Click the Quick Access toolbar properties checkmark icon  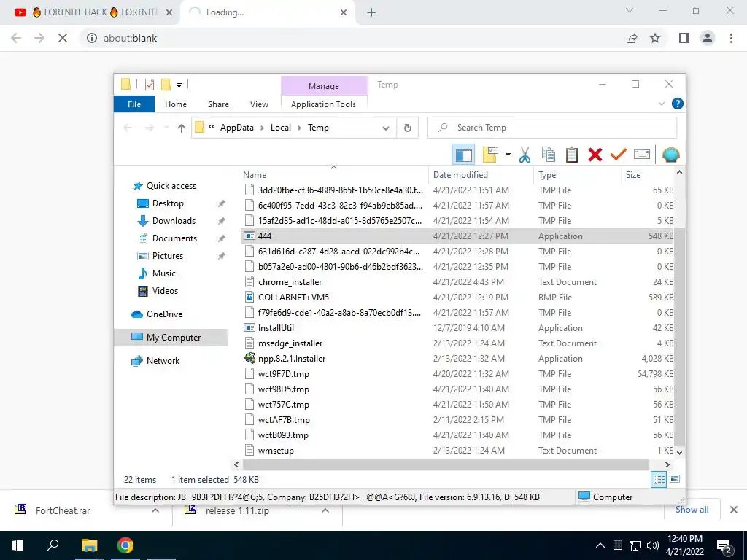149,85
